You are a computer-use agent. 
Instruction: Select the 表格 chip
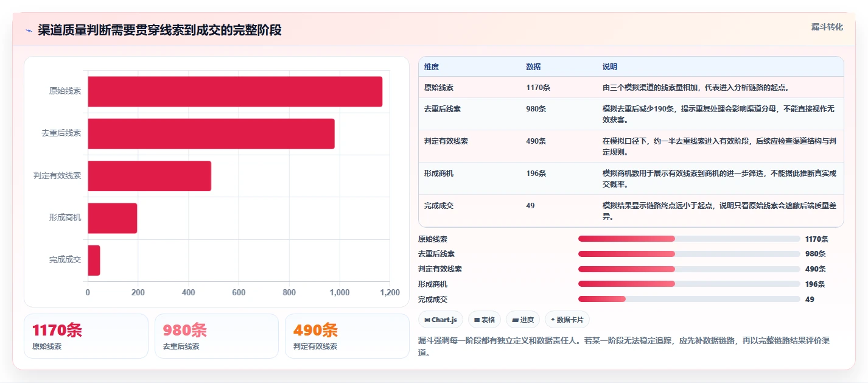point(485,320)
